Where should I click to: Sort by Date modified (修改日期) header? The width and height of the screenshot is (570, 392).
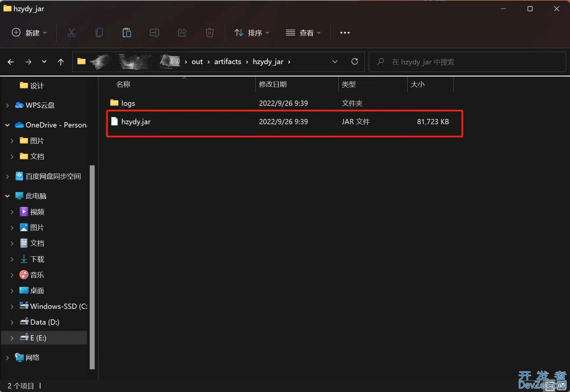[x=273, y=84]
